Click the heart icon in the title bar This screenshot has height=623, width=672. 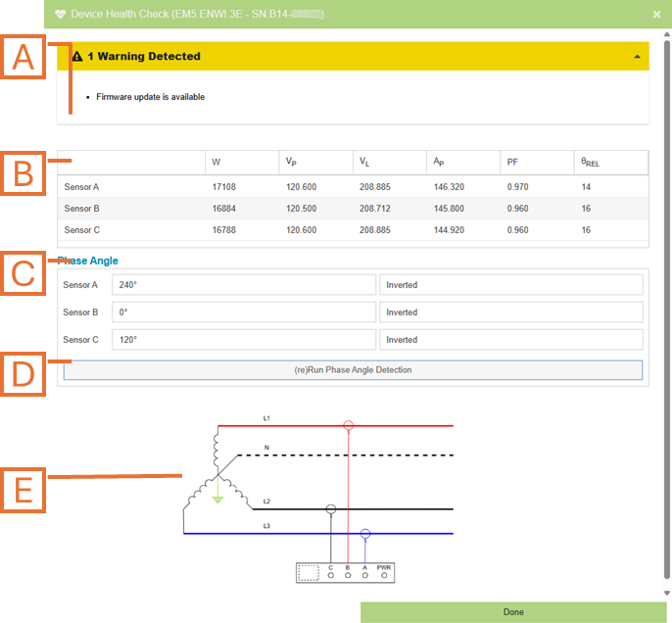point(60,15)
